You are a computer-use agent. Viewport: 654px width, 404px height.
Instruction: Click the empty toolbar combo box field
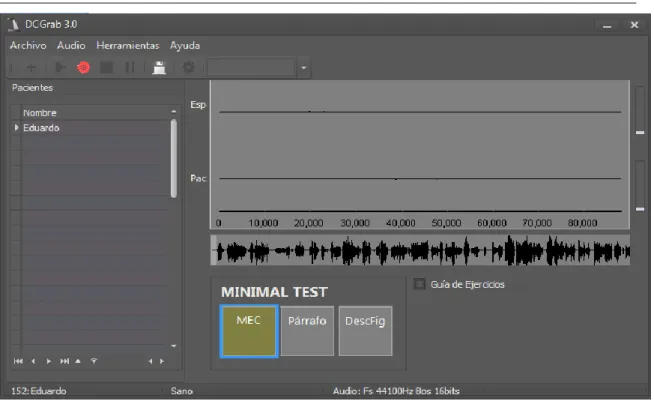(x=251, y=68)
